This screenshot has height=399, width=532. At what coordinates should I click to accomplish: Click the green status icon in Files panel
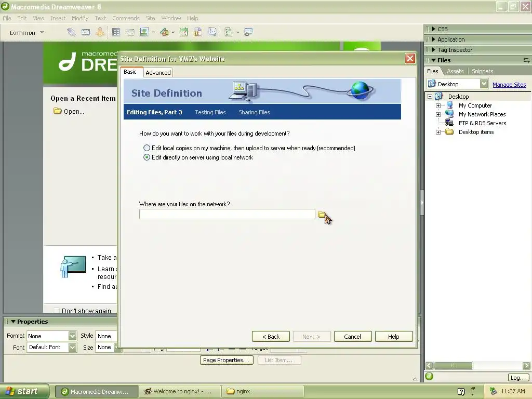click(429, 376)
